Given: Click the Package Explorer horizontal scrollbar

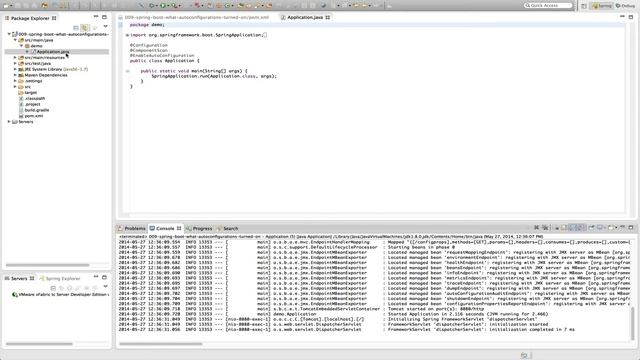Looking at the screenshot, I should [x=47, y=265].
